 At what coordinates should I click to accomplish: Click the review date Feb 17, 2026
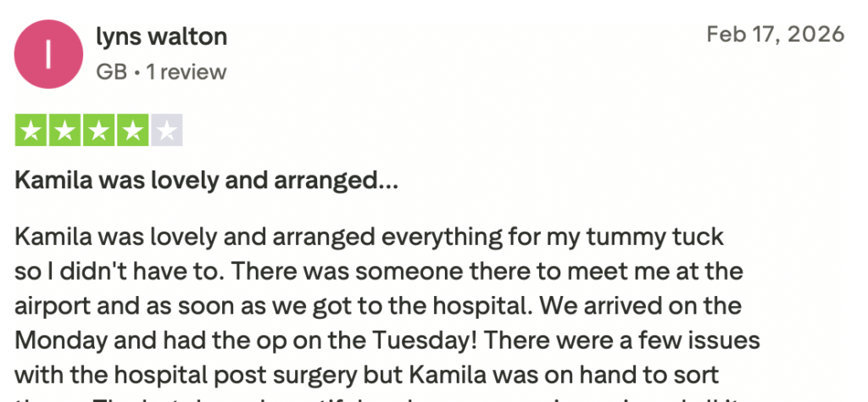pyautogui.click(x=776, y=34)
